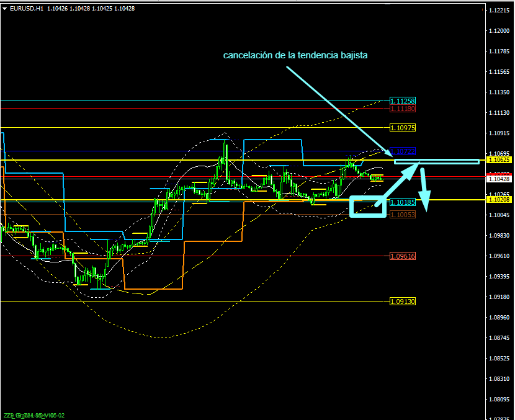Select the thick cyan square below the candles
This screenshot has width=515, height=420.
tap(368, 207)
